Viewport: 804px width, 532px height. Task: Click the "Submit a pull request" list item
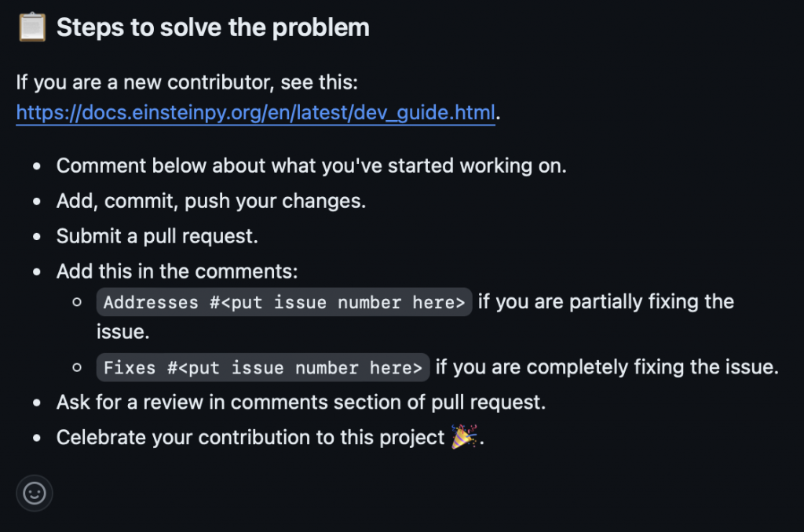tap(157, 235)
